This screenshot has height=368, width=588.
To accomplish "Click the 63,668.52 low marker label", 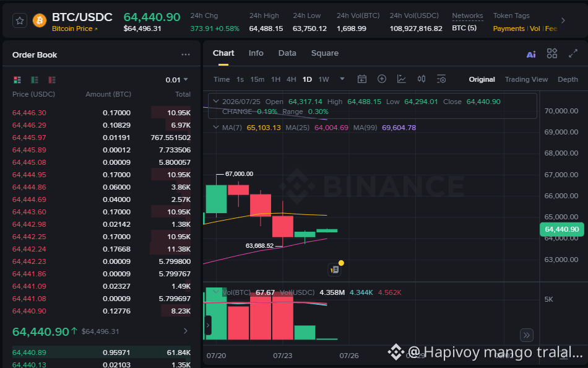I will 259,245.
